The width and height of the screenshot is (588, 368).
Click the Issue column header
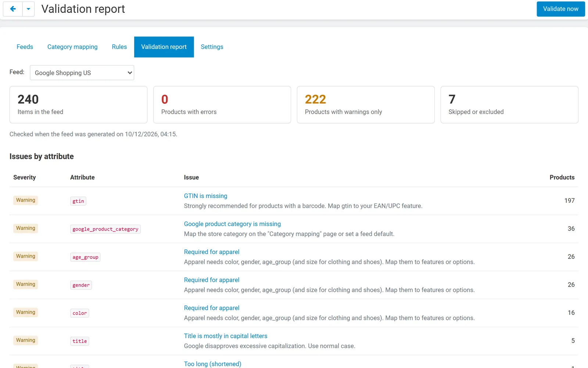(x=191, y=177)
